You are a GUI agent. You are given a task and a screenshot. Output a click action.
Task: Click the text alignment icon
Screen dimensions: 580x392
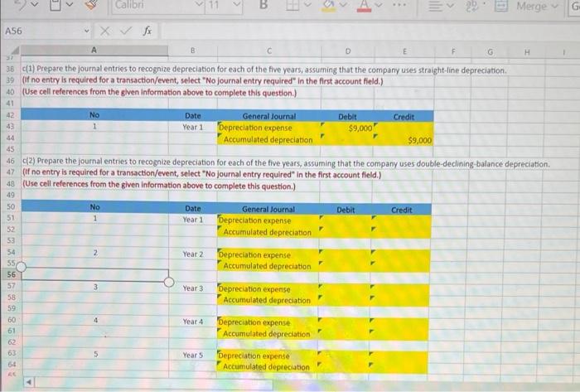[435, 7]
